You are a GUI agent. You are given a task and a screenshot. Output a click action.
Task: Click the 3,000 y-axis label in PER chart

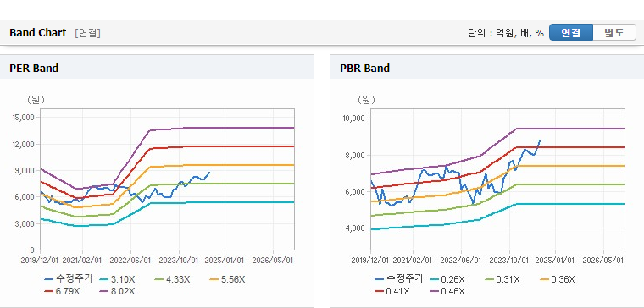click(x=25, y=223)
